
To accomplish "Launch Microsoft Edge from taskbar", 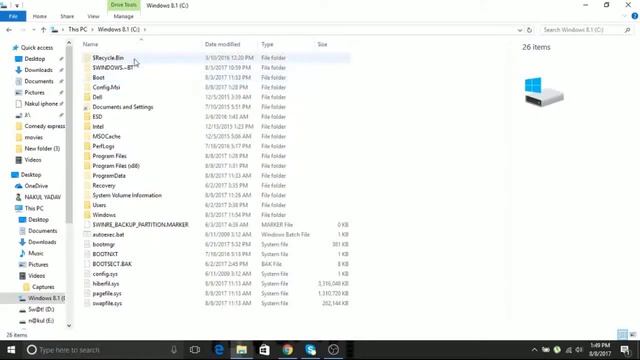I will [x=219, y=350].
